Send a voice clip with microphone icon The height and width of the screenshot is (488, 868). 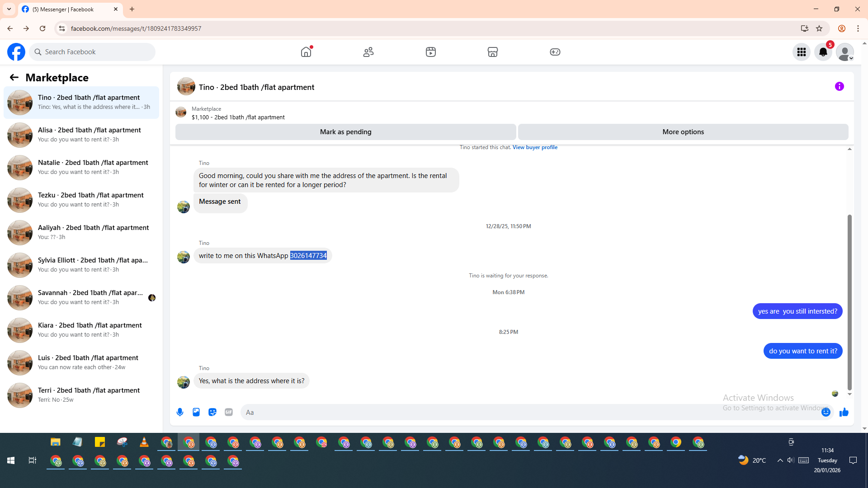tap(180, 412)
